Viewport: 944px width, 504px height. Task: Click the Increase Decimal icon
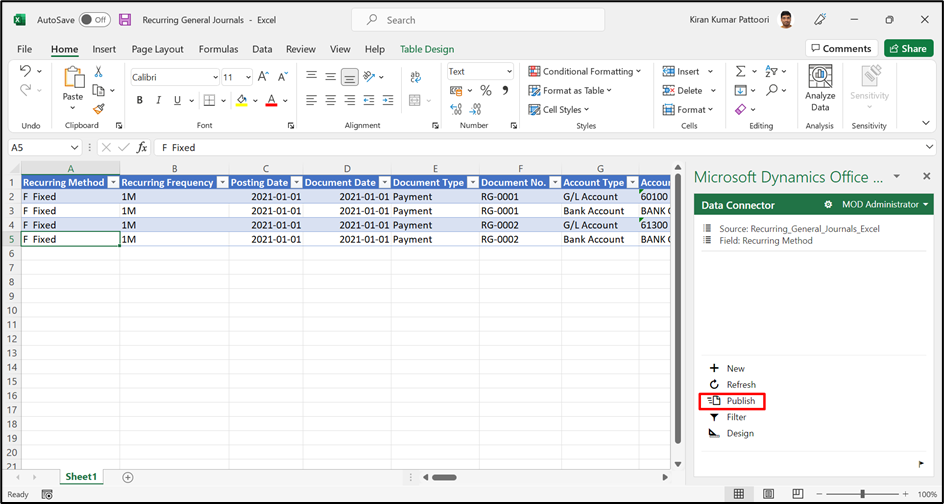pos(456,110)
